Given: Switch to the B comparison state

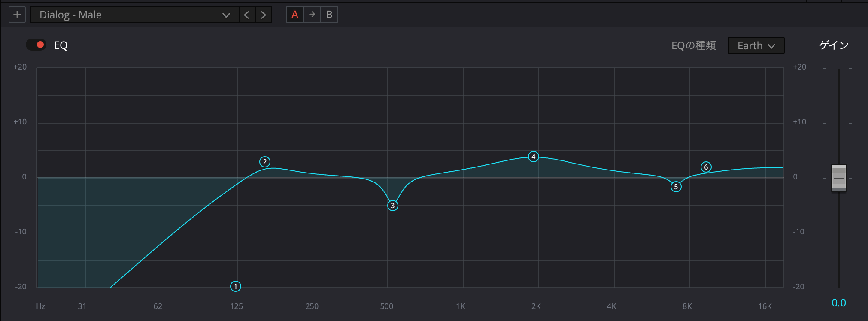Looking at the screenshot, I should coord(329,15).
